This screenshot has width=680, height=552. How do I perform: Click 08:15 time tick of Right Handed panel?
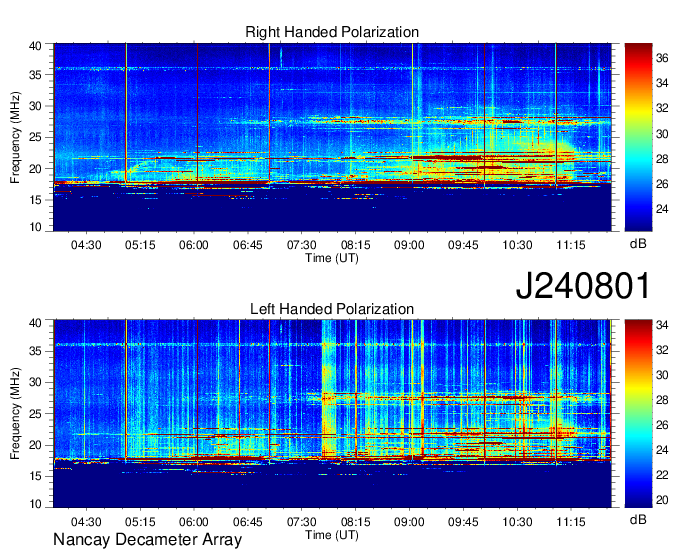coord(356,245)
